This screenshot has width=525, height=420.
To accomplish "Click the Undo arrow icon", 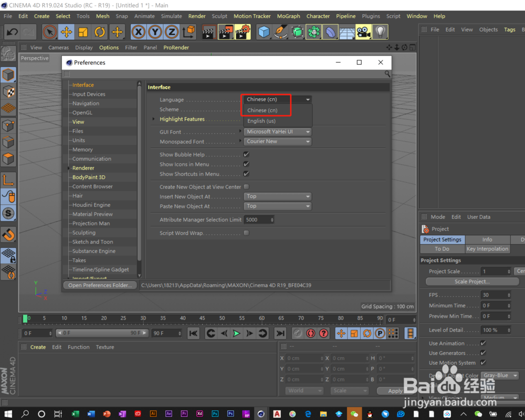I will click(13, 32).
